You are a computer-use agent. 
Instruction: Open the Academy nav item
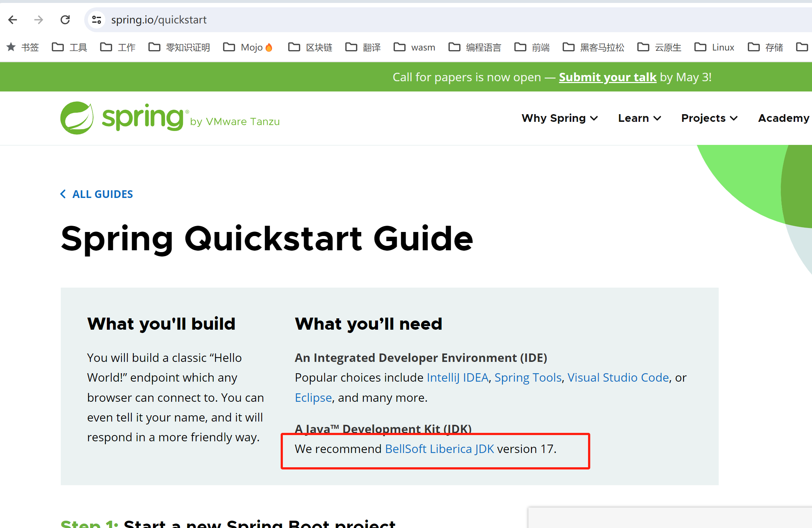(783, 118)
